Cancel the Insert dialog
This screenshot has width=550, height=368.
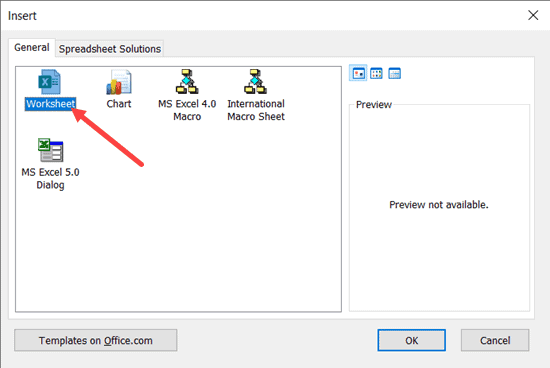click(495, 340)
